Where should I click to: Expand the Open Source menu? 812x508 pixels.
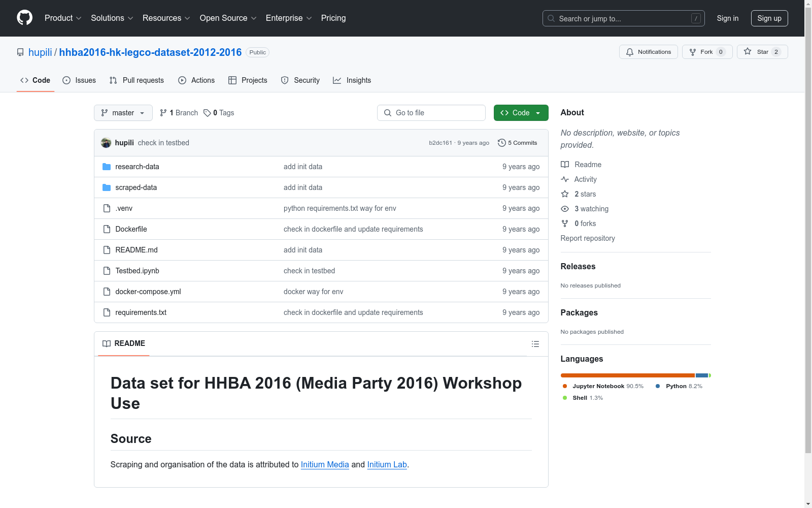point(228,18)
